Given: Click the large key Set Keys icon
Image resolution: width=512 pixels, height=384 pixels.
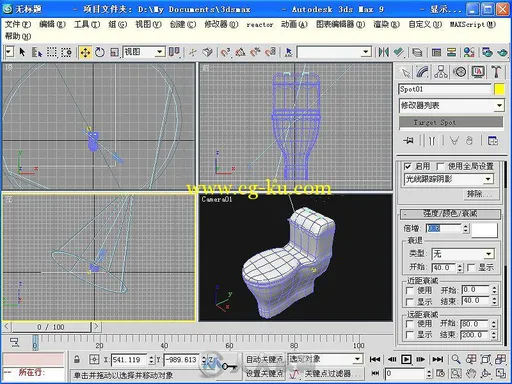Looking at the screenshot, I should (229, 367).
